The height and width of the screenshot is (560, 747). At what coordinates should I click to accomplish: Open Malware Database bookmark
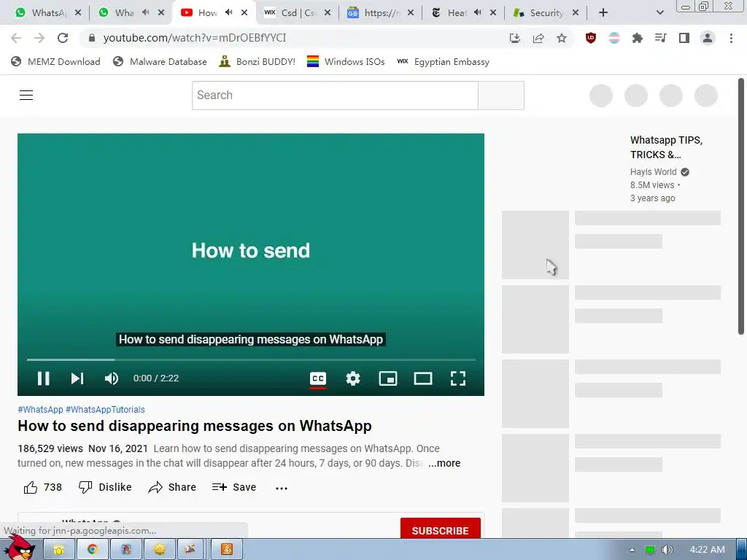tap(160, 61)
